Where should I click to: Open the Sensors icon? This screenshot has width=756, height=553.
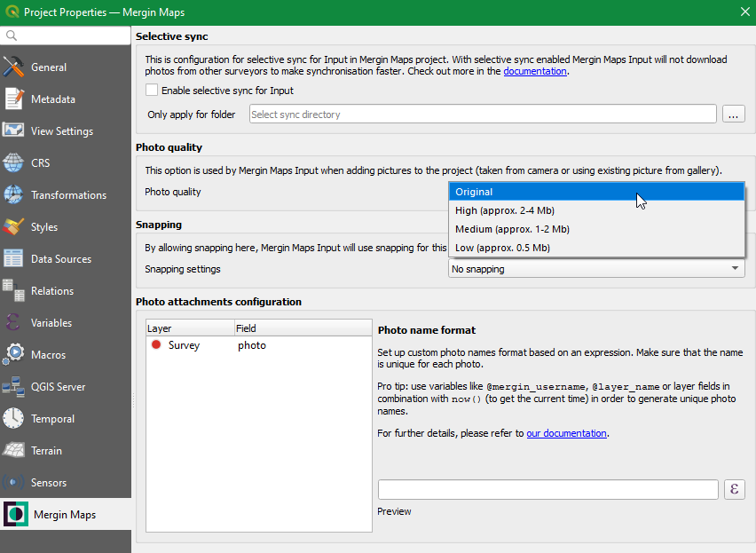click(x=13, y=482)
